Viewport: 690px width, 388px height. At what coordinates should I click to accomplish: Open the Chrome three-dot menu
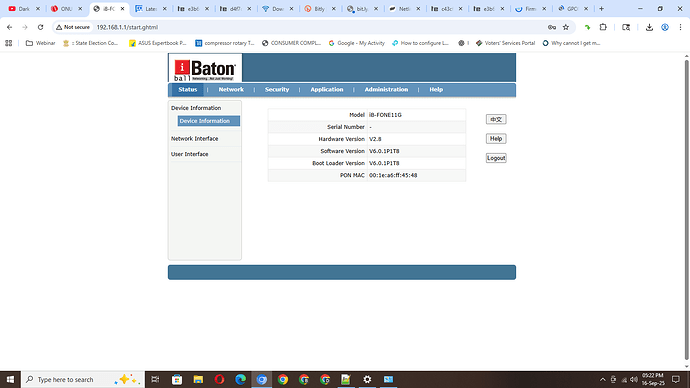click(680, 27)
